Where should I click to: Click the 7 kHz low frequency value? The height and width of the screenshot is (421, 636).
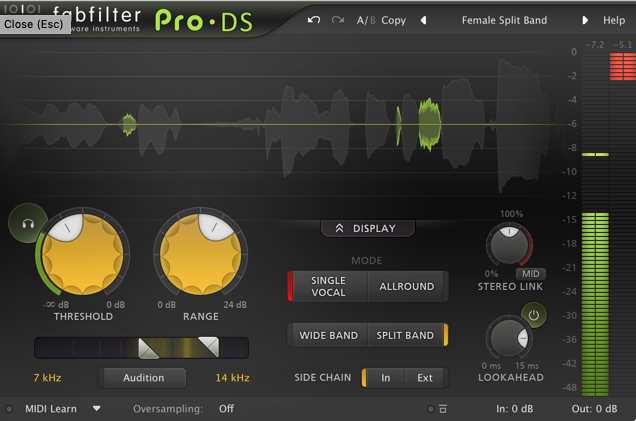47,378
